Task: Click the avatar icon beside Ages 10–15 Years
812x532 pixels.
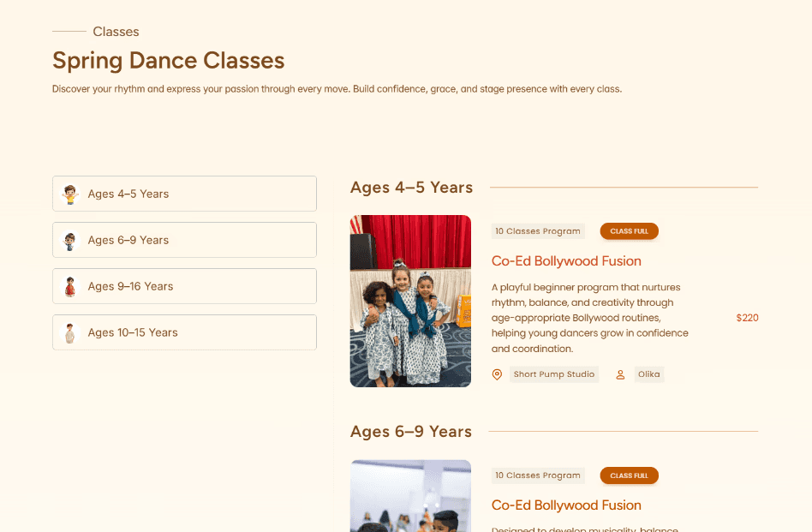Action: pyautogui.click(x=70, y=332)
